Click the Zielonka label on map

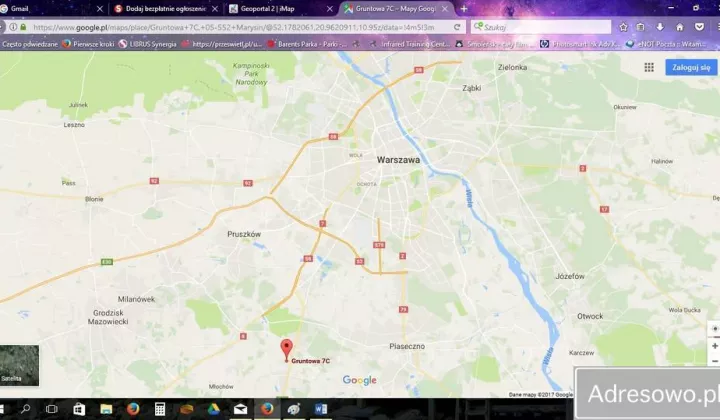pos(512,67)
